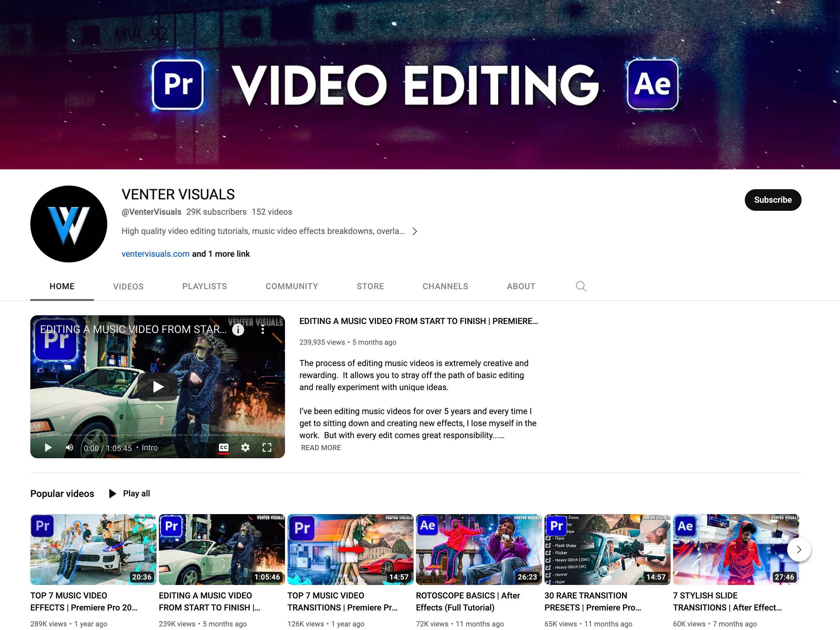Open the 30 RARE TRANSITION PRESETS thumbnail

coord(607,550)
